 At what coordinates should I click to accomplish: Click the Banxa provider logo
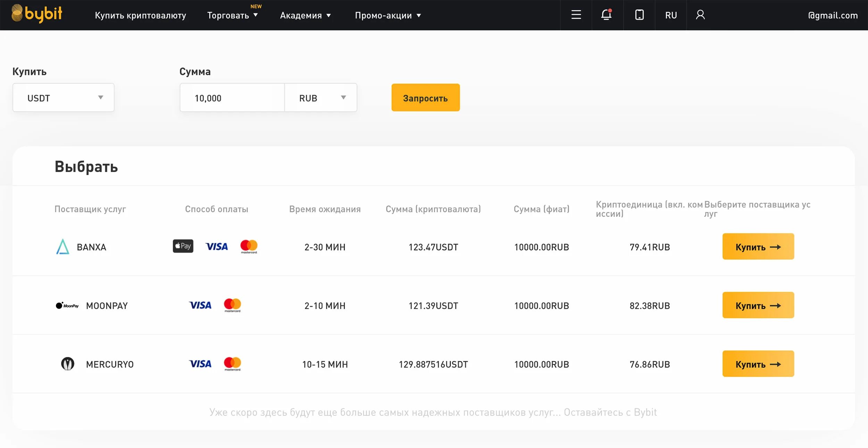coord(62,246)
